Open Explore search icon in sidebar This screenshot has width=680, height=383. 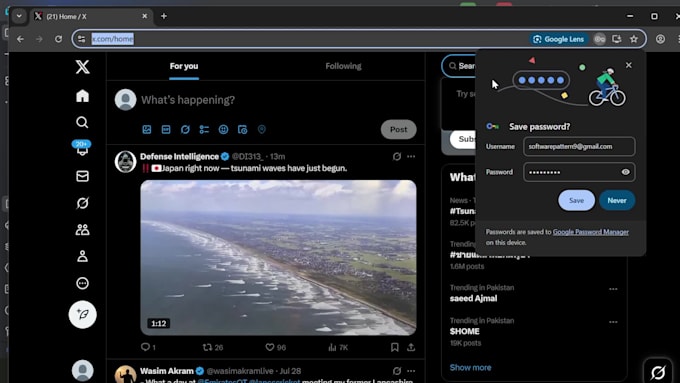point(82,123)
